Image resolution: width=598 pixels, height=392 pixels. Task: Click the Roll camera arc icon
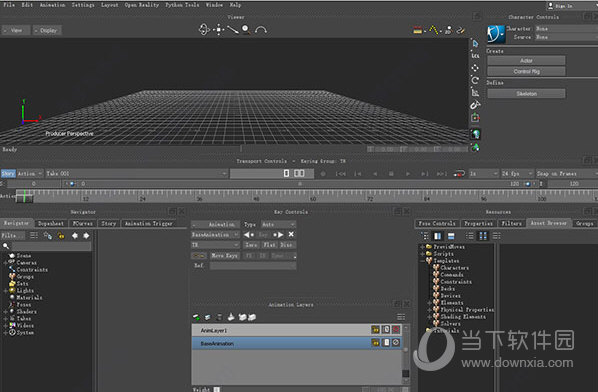(261, 30)
